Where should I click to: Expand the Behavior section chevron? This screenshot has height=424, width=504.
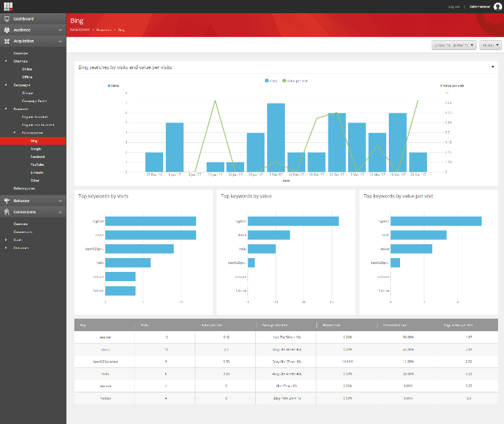point(61,201)
